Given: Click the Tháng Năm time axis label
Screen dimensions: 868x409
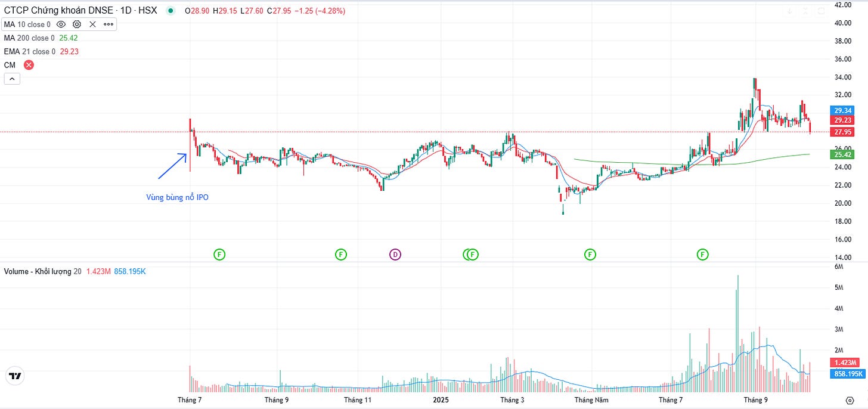Looking at the screenshot, I should (x=592, y=399).
